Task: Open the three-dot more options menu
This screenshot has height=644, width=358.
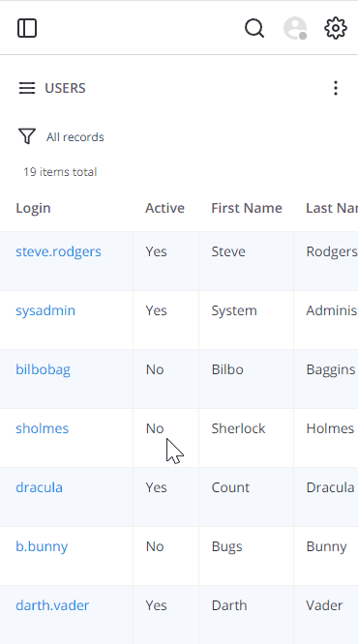Action: coord(336,88)
